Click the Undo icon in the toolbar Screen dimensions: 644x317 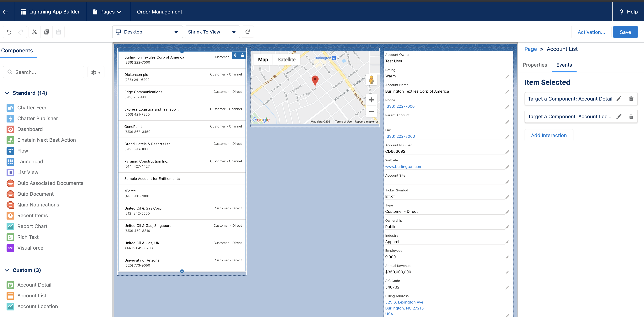click(9, 32)
